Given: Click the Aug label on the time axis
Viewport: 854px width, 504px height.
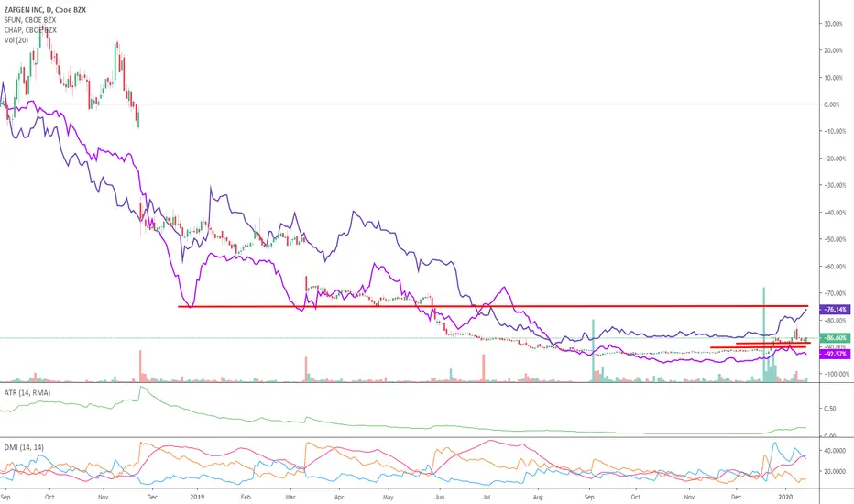Looking at the screenshot, I should click(538, 497).
